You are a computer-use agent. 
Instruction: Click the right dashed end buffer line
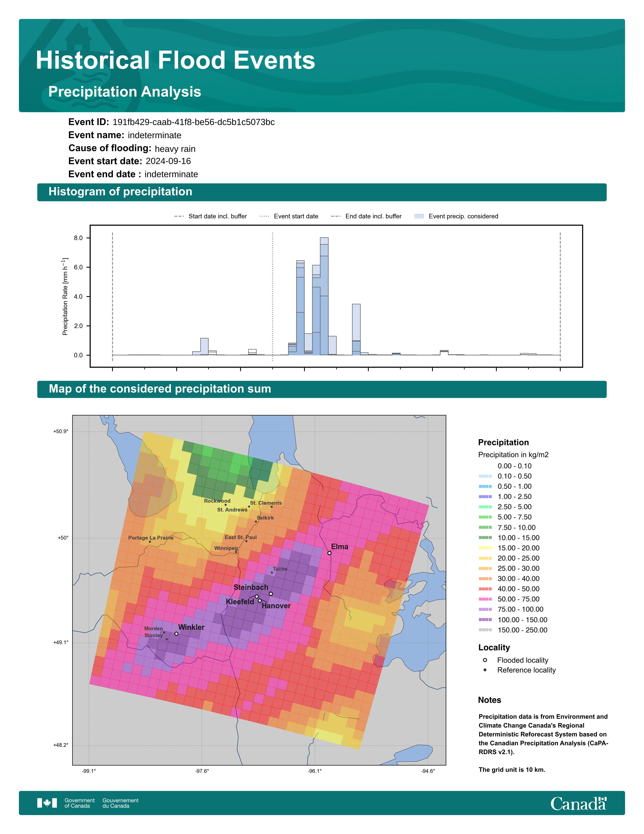(560, 296)
